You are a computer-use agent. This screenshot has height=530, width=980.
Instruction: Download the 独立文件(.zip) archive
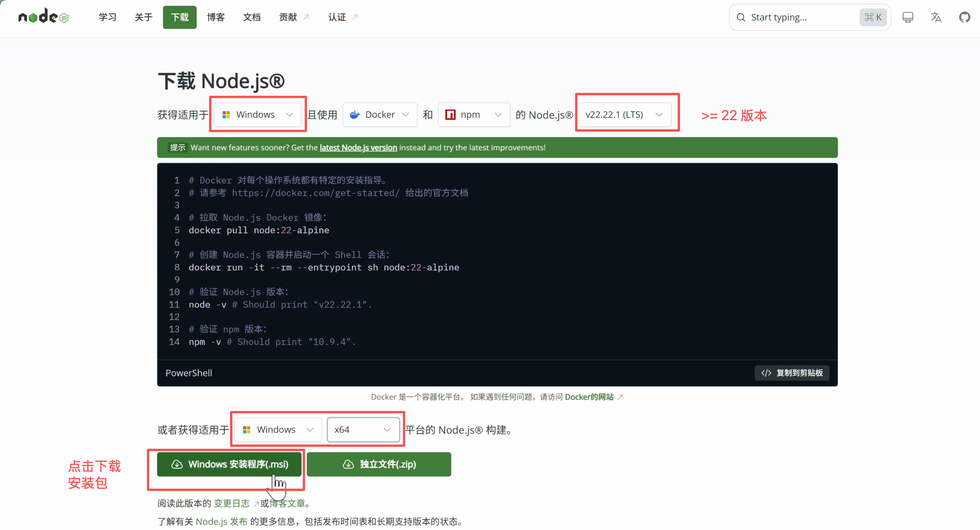(x=379, y=464)
